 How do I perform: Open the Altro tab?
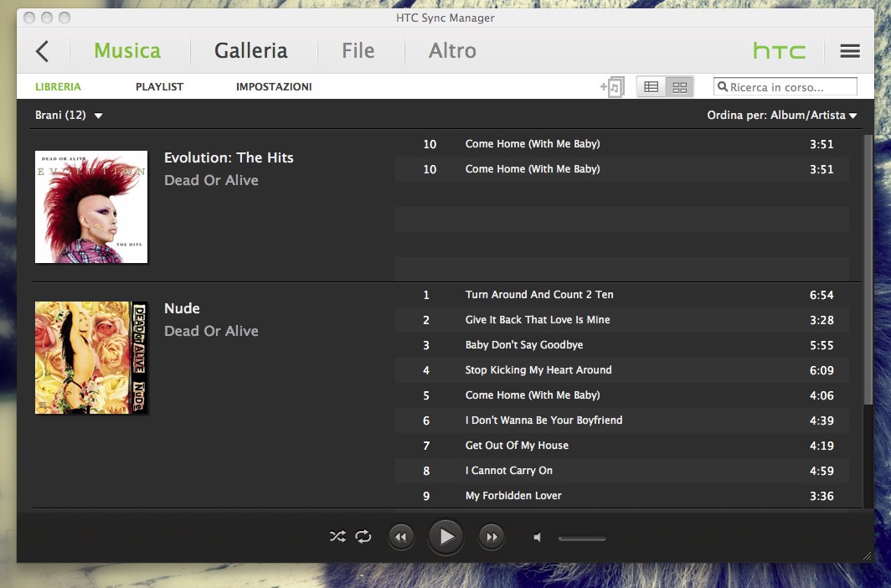pyautogui.click(x=452, y=50)
